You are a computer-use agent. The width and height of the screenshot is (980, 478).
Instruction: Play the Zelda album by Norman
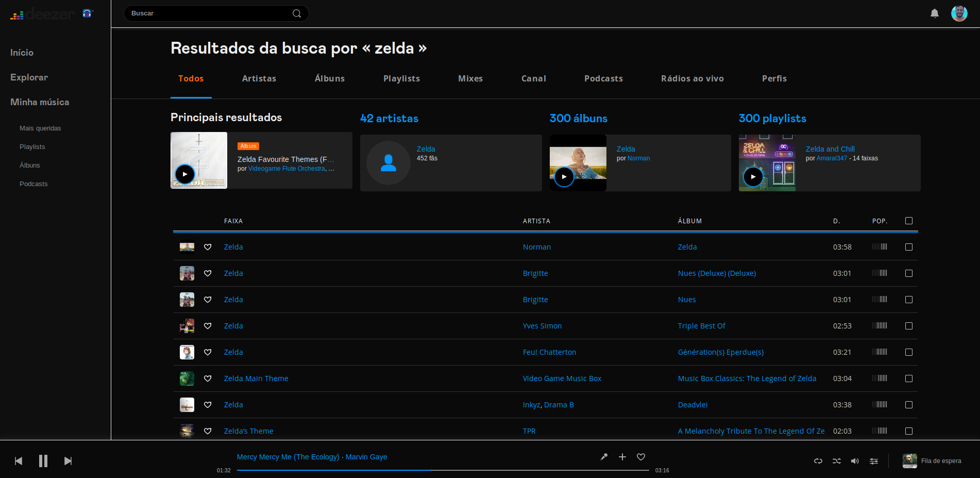[564, 177]
